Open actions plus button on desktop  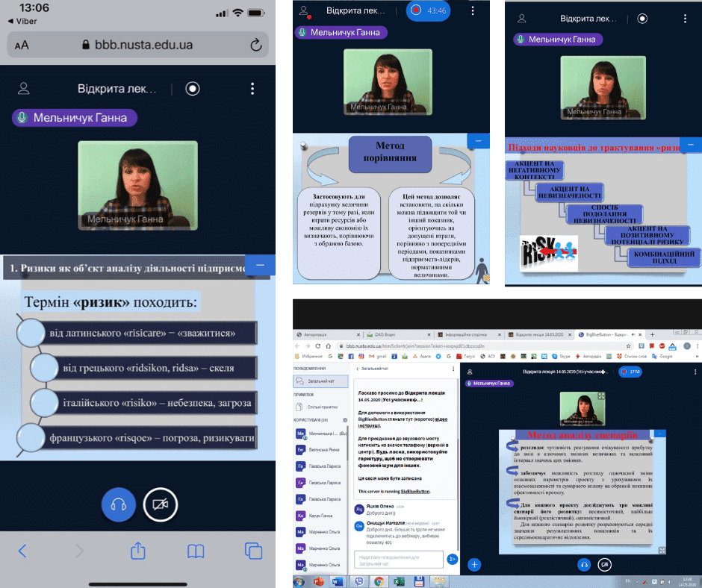coord(474,565)
